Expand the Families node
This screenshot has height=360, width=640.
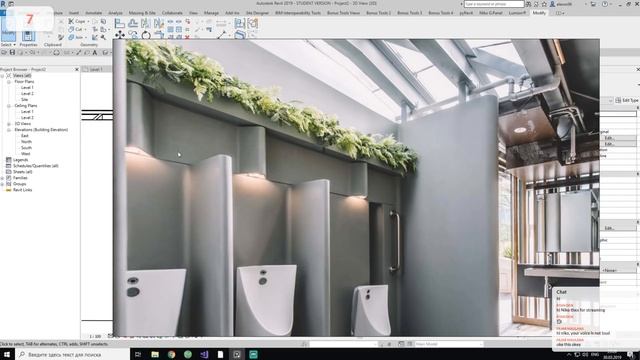(x=2, y=178)
